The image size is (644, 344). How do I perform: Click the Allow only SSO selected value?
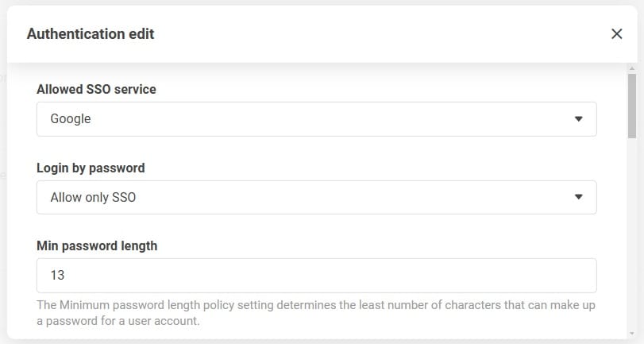point(93,197)
